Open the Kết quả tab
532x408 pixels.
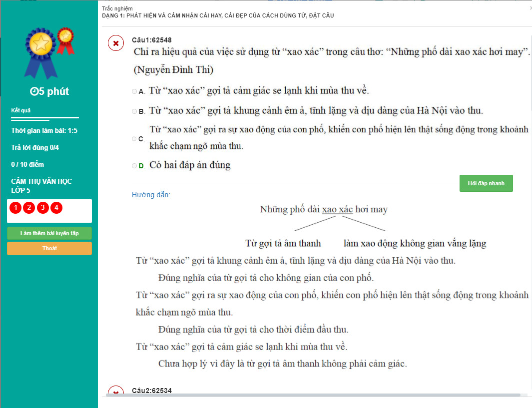(20, 110)
